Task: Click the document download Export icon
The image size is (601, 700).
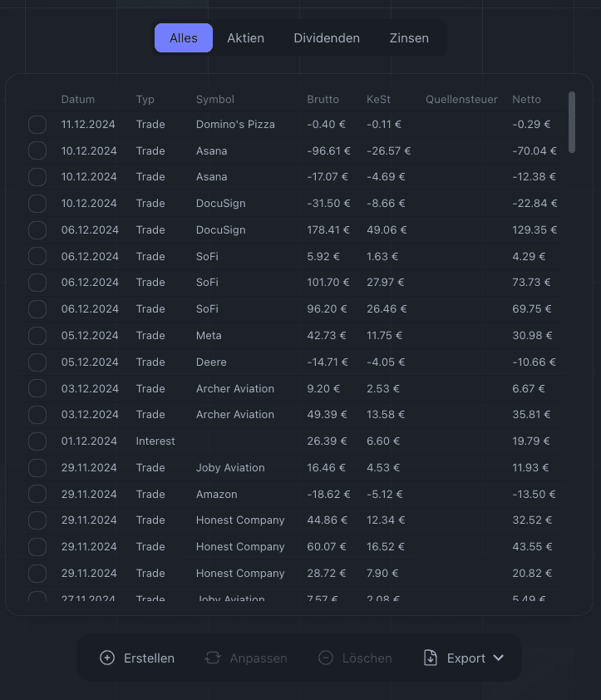Action: click(x=431, y=658)
